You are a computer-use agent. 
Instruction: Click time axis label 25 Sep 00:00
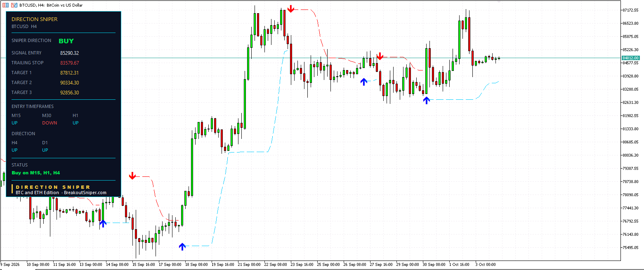click(329, 264)
